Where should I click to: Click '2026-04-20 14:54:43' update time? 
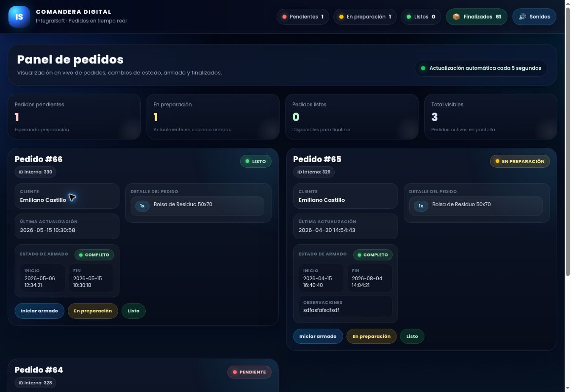pyautogui.click(x=327, y=230)
